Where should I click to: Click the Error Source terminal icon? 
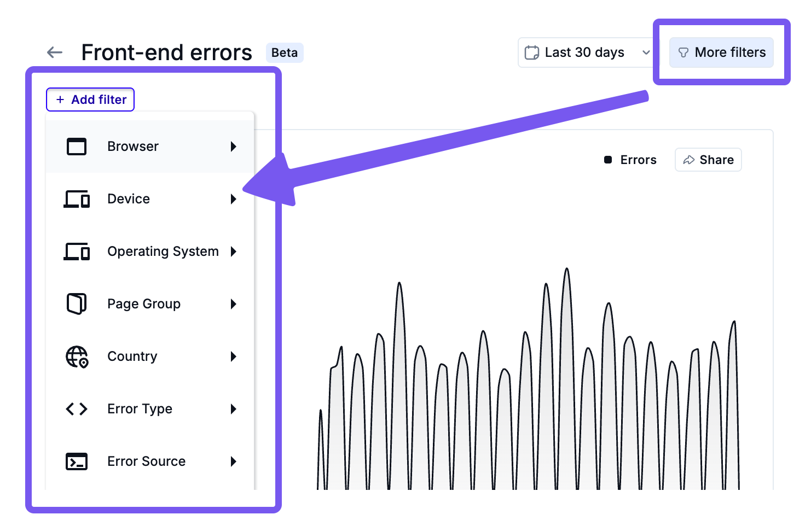pos(77,461)
